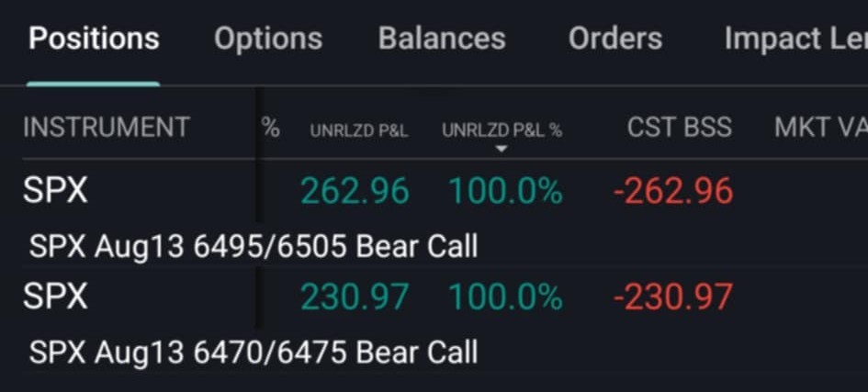Click the CST BSS column header
868x392 pixels.
point(679,128)
